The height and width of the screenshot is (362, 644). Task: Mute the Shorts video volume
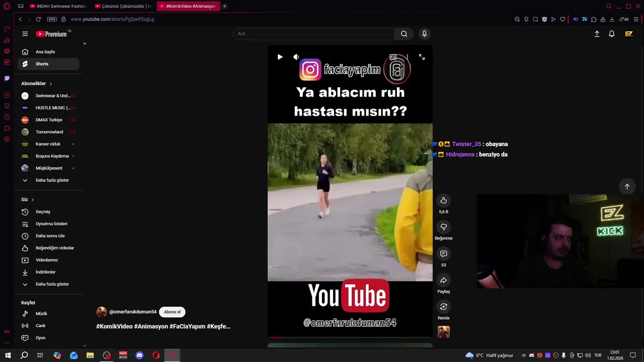point(296,57)
